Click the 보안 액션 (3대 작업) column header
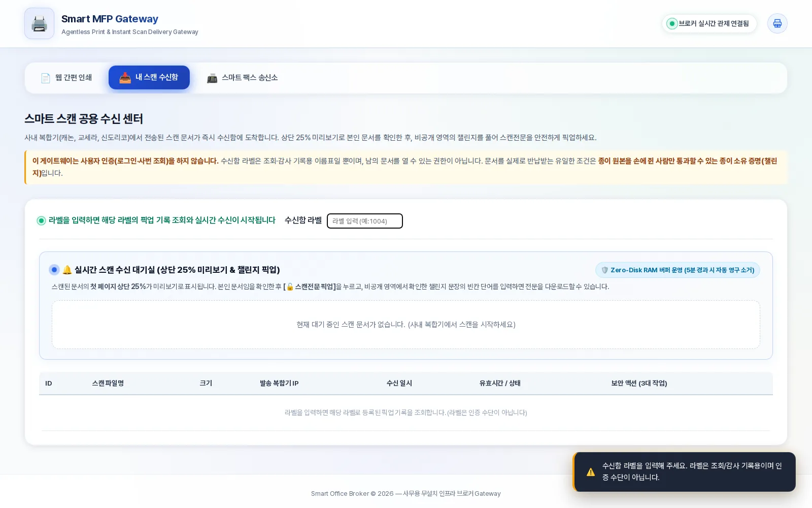The width and height of the screenshot is (812, 508). (x=639, y=384)
